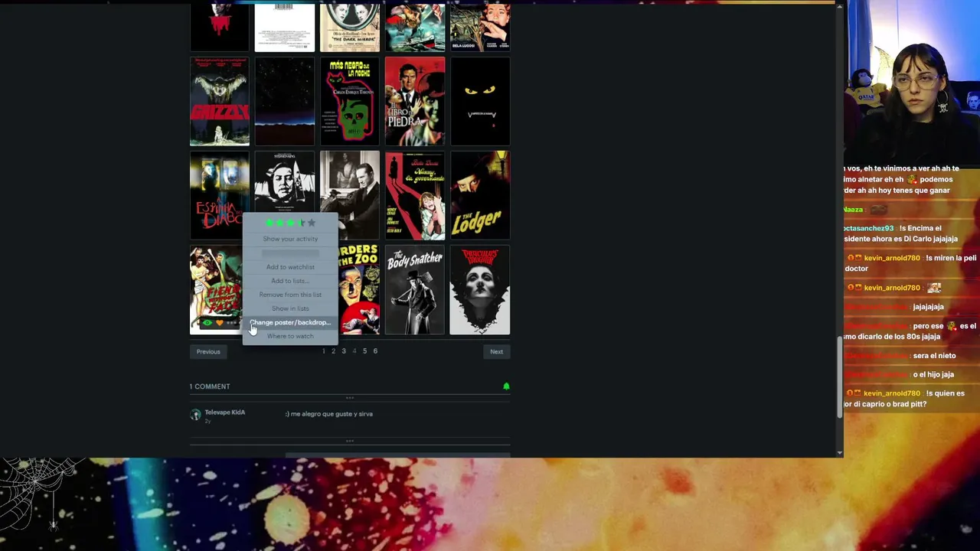Viewport: 980px width, 551px height.
Task: Click kevin_arnold780 beside '!s miren la peli'
Action: coord(892,258)
